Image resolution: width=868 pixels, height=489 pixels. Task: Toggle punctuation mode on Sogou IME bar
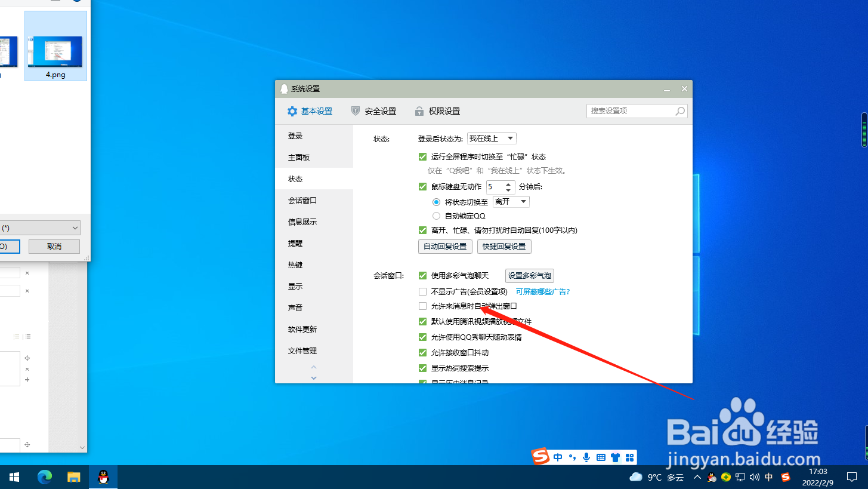click(x=573, y=458)
